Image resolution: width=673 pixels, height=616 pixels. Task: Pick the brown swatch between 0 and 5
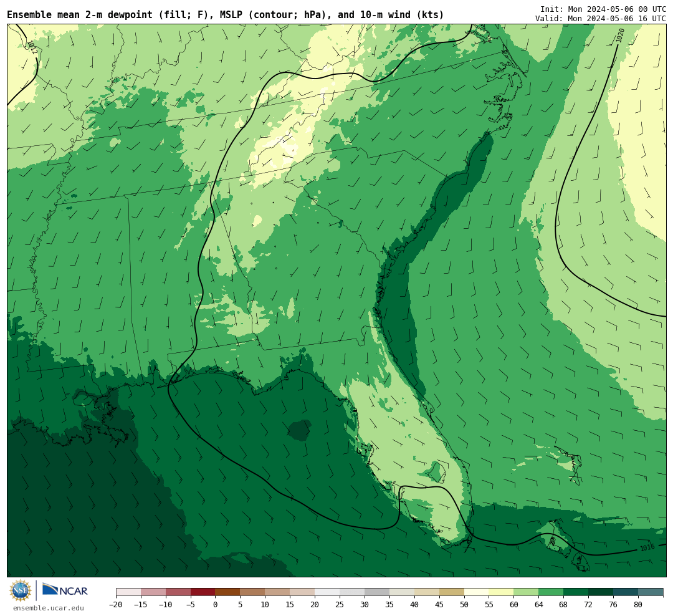point(228,592)
